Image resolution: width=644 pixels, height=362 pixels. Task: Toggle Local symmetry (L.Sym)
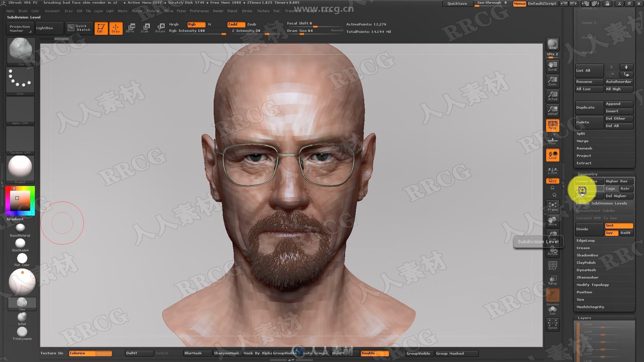pos(552,171)
